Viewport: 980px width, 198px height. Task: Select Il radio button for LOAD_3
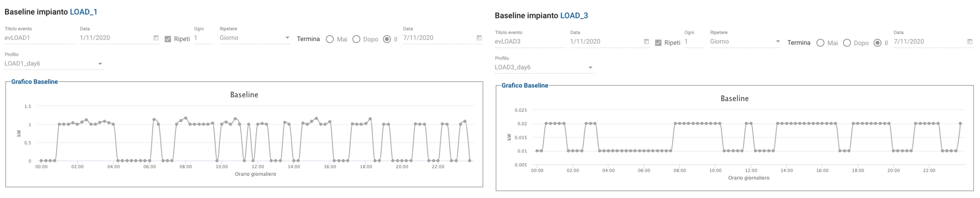877,43
